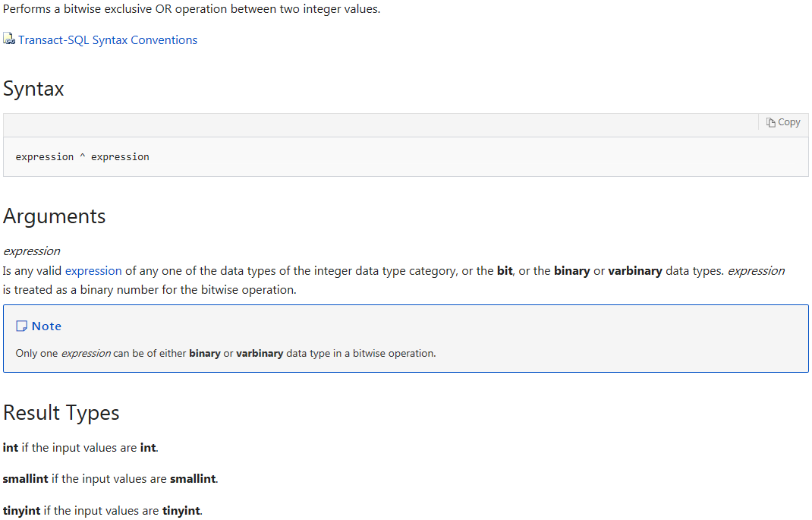Click the Arguments section heading
This screenshot has height=520, width=812.
pos(54,216)
